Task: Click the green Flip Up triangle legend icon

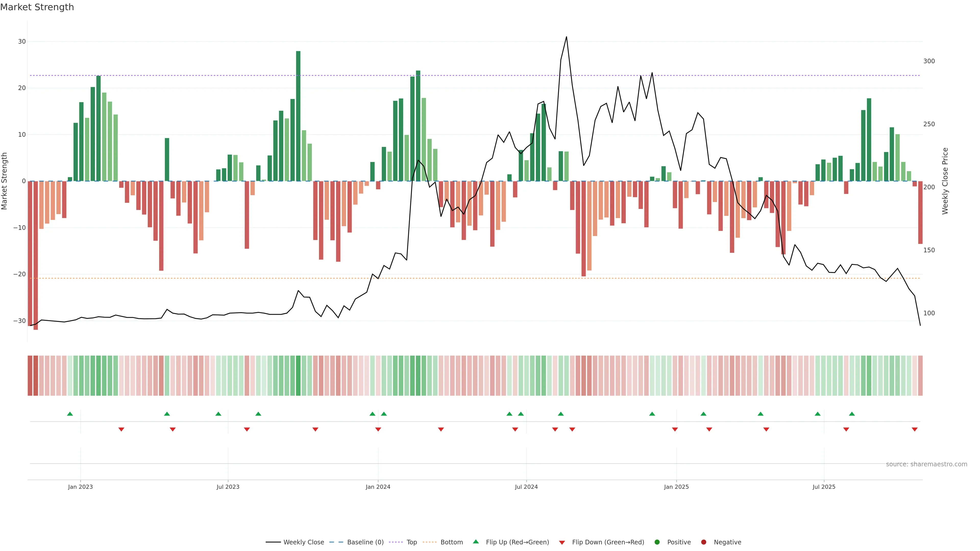Action: pyautogui.click(x=475, y=542)
